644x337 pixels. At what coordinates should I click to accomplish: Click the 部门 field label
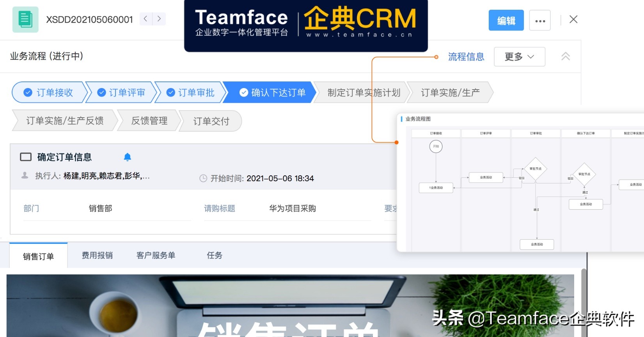point(31,208)
